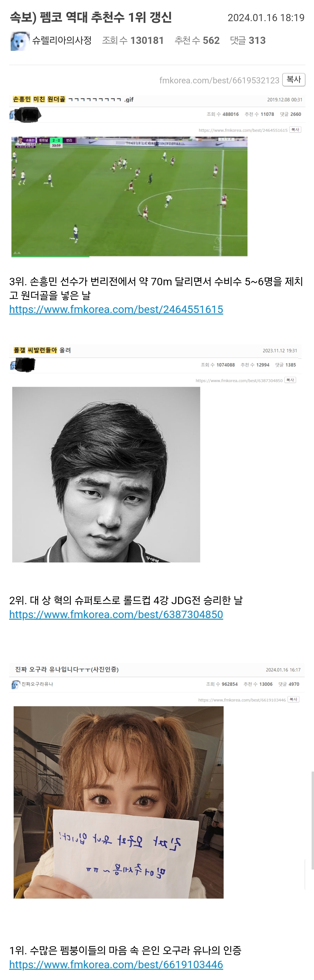The image size is (314, 980).
Task: Click the 복사 button next to fmkorea.com/best/6619532123
Action: [293, 79]
